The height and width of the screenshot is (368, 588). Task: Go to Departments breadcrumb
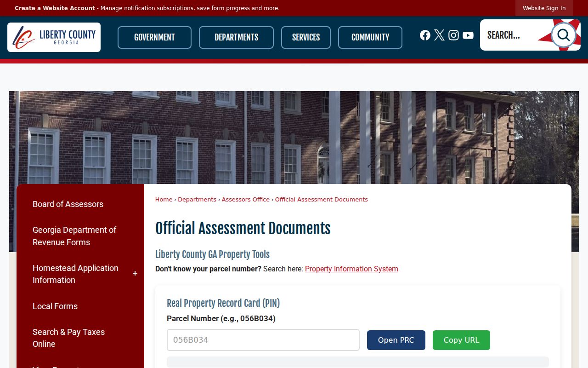tap(197, 200)
